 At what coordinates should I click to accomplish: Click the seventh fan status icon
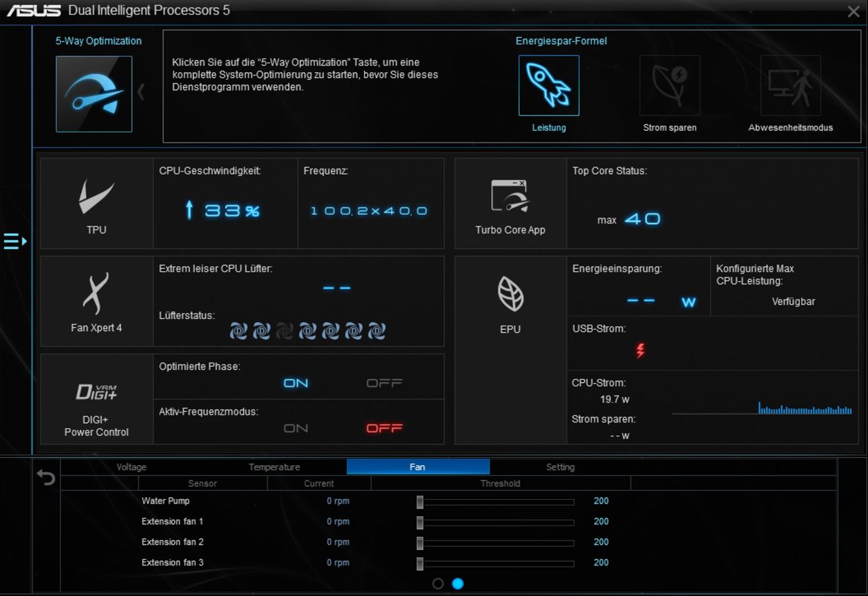[x=377, y=331]
